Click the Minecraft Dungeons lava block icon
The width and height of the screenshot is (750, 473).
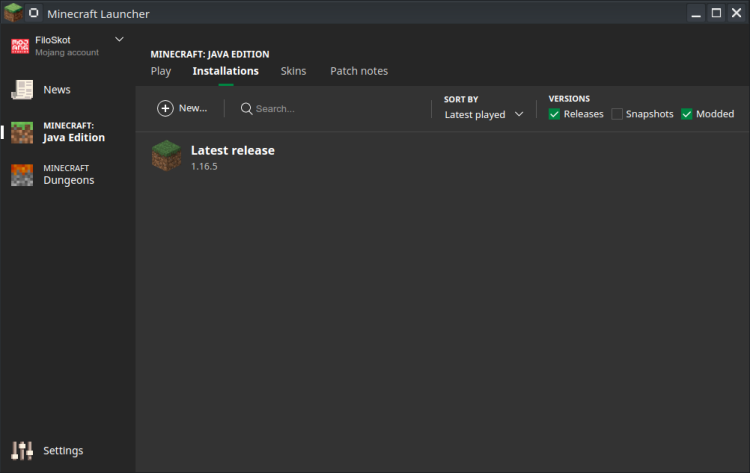click(22, 175)
